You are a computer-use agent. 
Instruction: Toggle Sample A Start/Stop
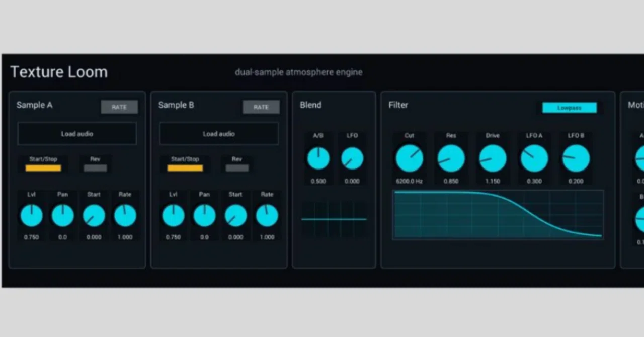coord(43,168)
